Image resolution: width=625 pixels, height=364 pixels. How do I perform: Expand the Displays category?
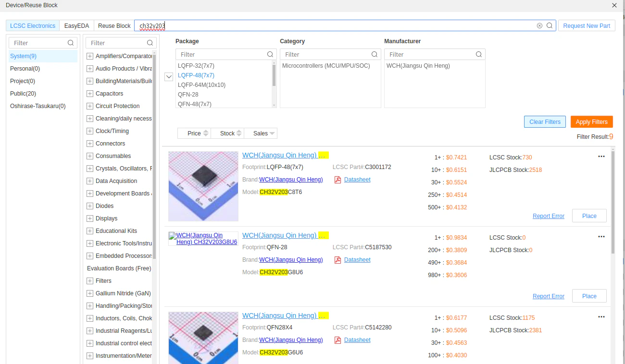(90, 218)
